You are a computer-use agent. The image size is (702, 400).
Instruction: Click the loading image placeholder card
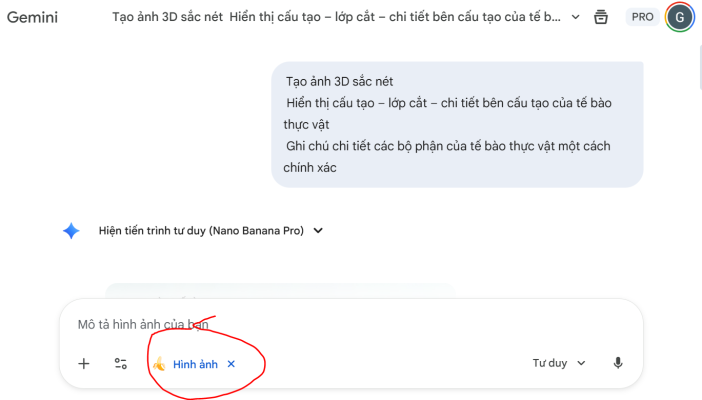[280, 291]
